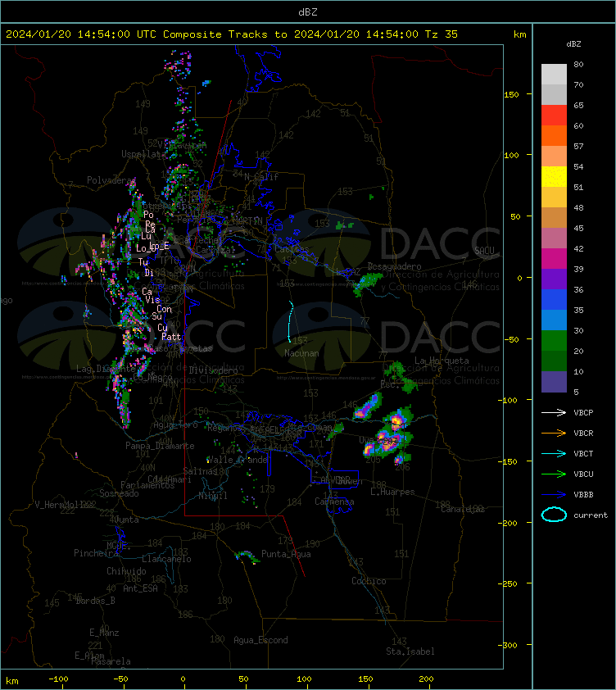Click the 'Sosneado' map label

[119, 494]
